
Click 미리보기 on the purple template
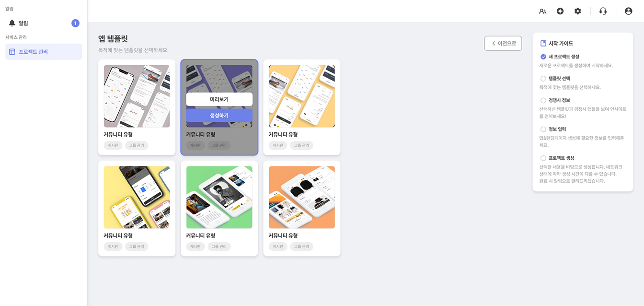pyautogui.click(x=219, y=99)
